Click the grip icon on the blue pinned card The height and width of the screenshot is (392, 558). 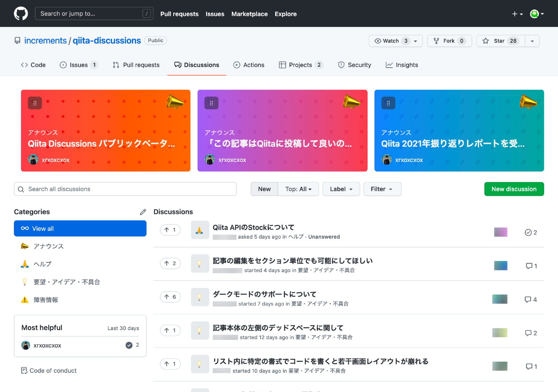[388, 103]
